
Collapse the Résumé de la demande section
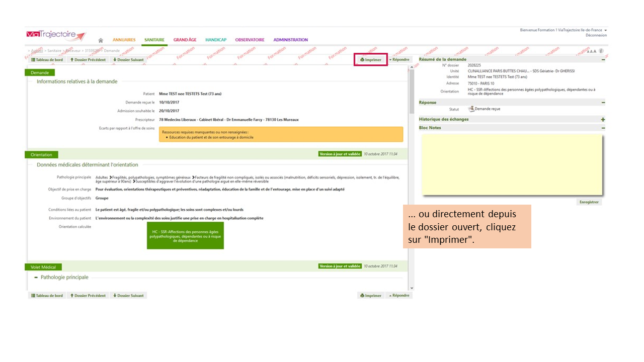(603, 59)
